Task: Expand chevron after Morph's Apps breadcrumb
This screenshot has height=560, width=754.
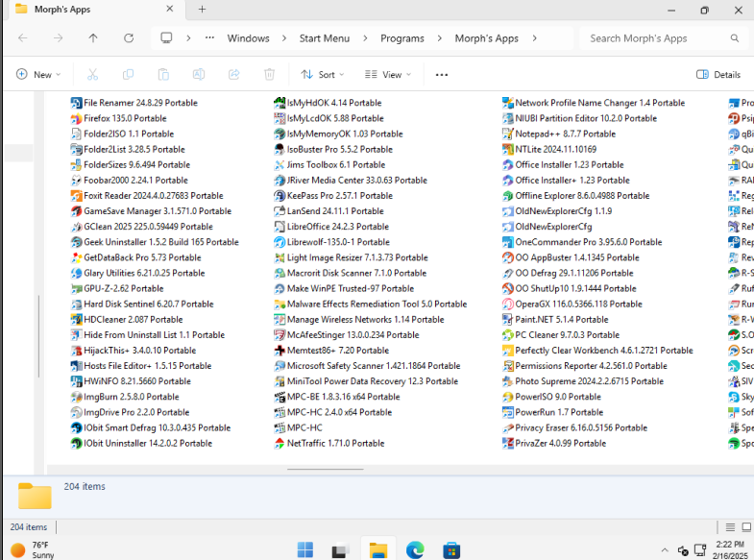Action: point(535,38)
